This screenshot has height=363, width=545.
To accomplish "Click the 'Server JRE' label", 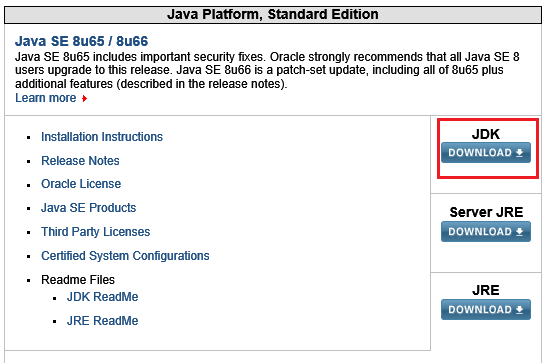I will [486, 212].
